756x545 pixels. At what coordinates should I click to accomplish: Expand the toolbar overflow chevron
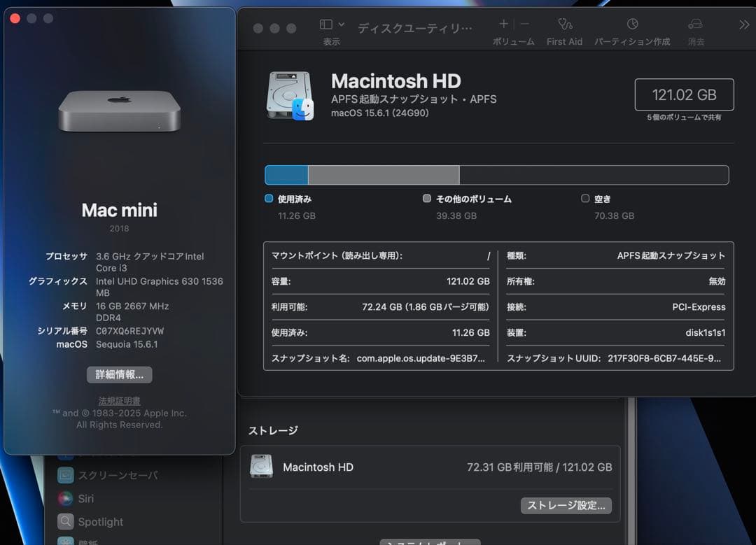coord(743,24)
